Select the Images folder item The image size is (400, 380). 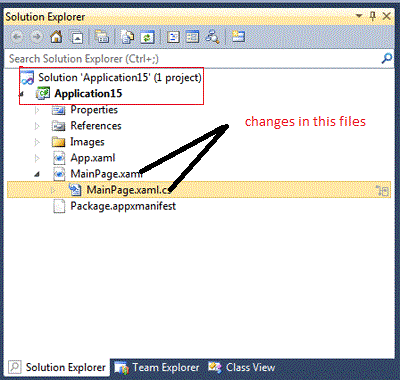tap(87, 142)
